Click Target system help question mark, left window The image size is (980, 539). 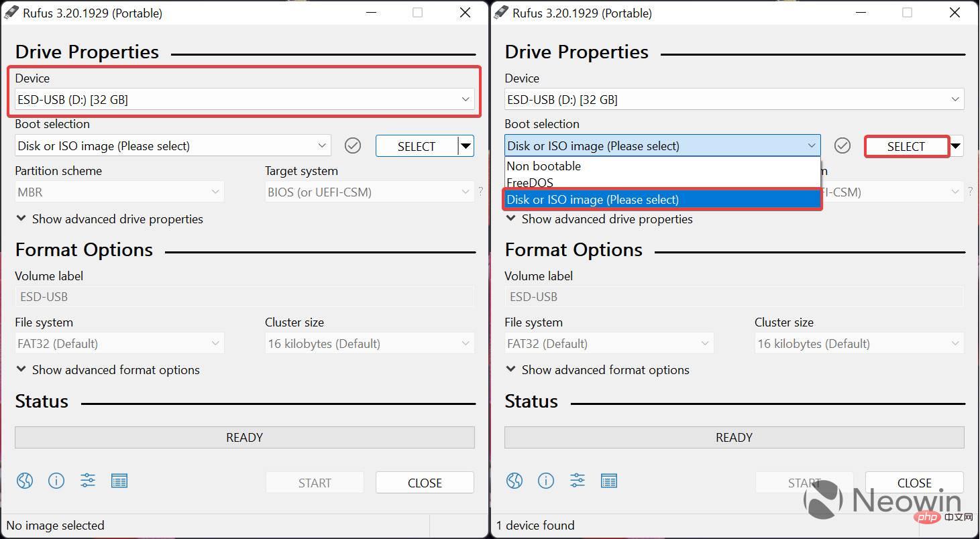coord(480,192)
